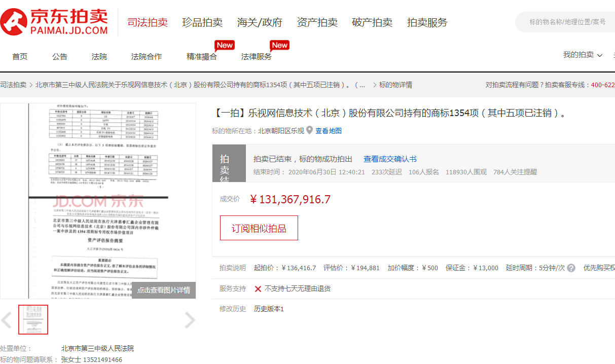The image size is (615, 364).
Task: Switch to the 拍卖服务 tab
Action: click(427, 22)
